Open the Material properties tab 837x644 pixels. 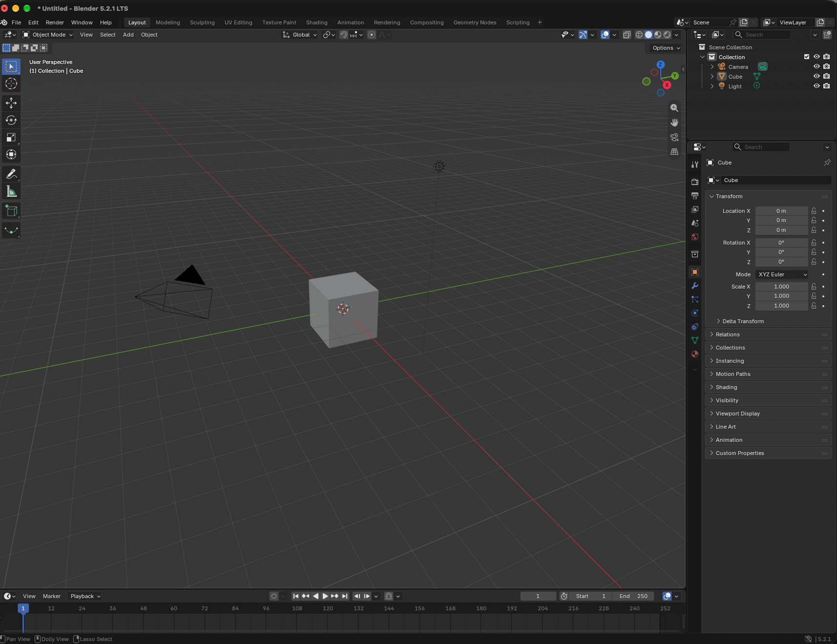[x=695, y=354]
